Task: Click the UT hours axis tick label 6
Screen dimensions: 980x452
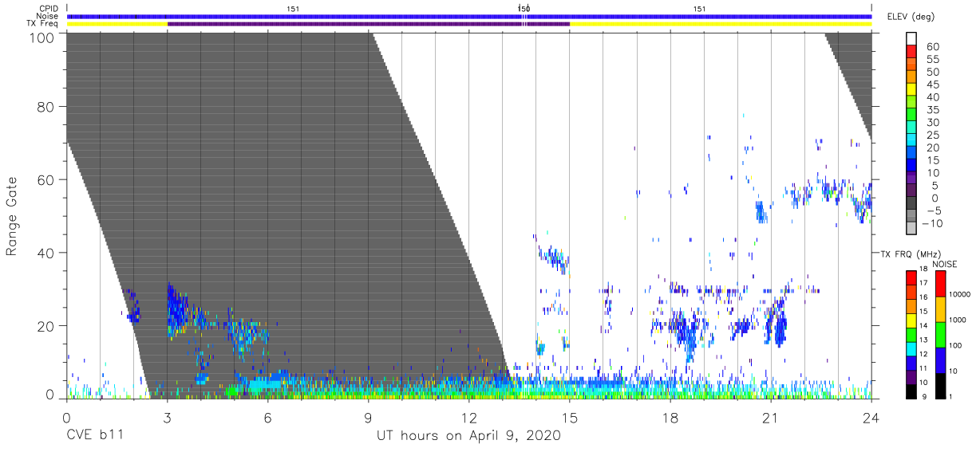Action: pyautogui.click(x=268, y=417)
